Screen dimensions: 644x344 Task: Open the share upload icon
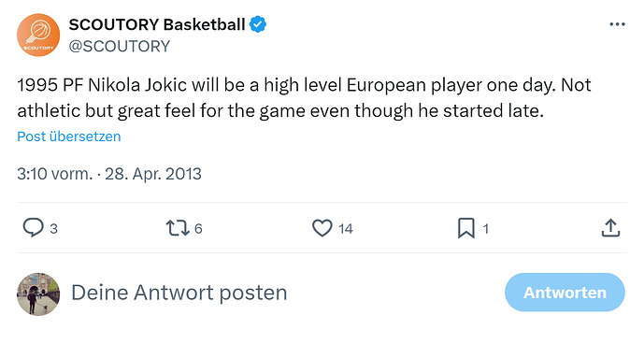tap(610, 228)
